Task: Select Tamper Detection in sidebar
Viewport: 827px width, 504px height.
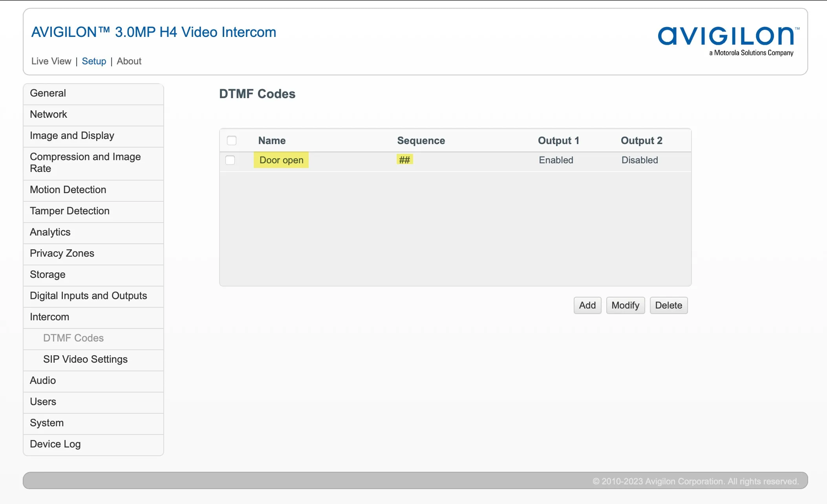Action: [x=93, y=211]
